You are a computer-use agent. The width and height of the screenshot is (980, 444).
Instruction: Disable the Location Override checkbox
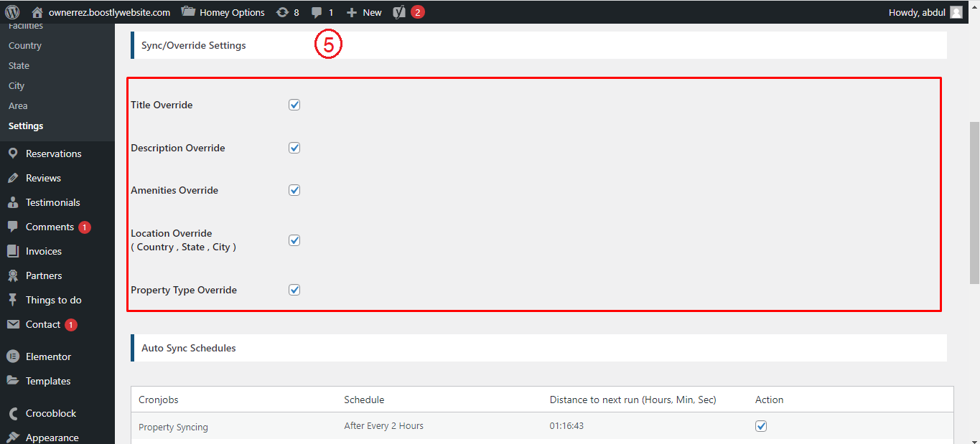[x=294, y=240]
